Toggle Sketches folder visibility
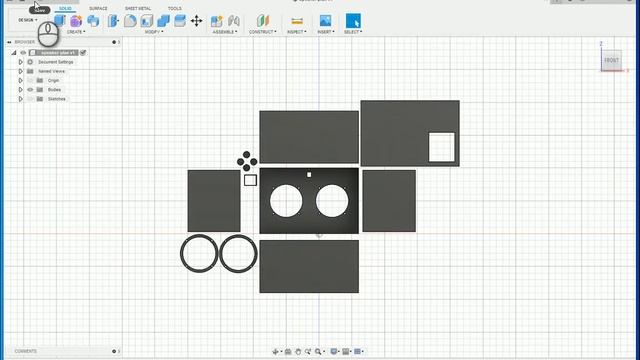Screen dimensions: 640x360 30,99
